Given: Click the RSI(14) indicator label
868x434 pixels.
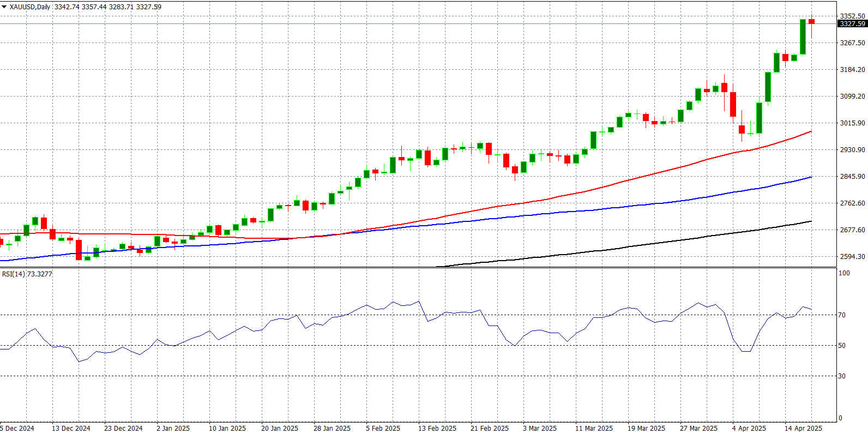Looking at the screenshot, I should 14,274.
